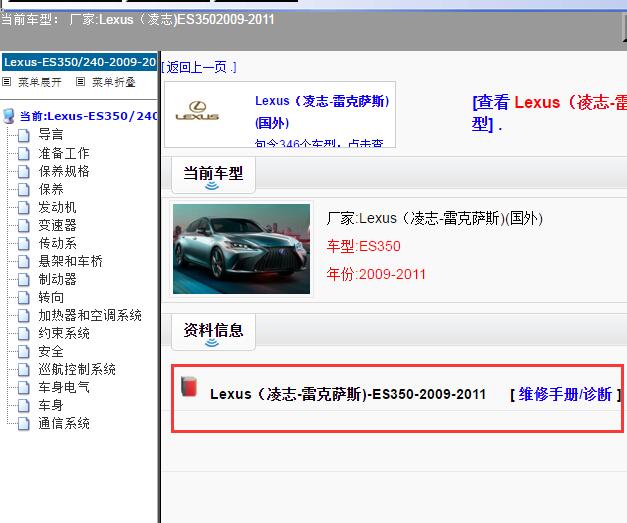Open the 导言 tree entry
The height and width of the screenshot is (523, 627).
pos(51,134)
